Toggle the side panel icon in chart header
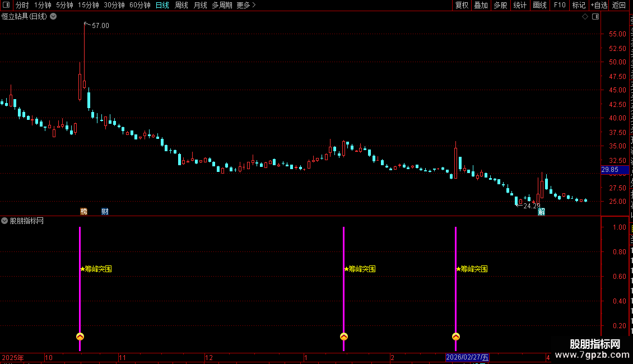This screenshot has width=633, height=364. [595, 17]
